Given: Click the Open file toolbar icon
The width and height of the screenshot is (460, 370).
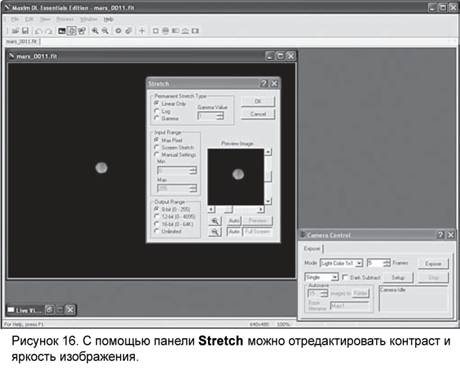Looking at the screenshot, I should 15,31.
